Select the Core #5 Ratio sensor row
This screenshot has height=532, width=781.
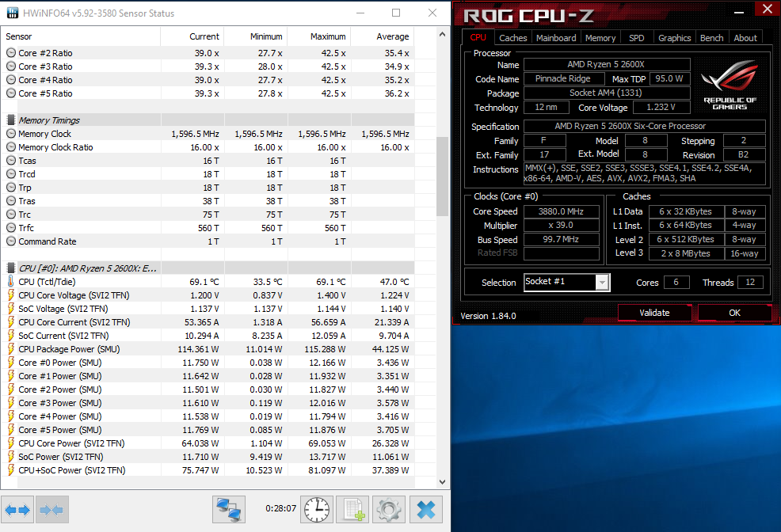208,93
